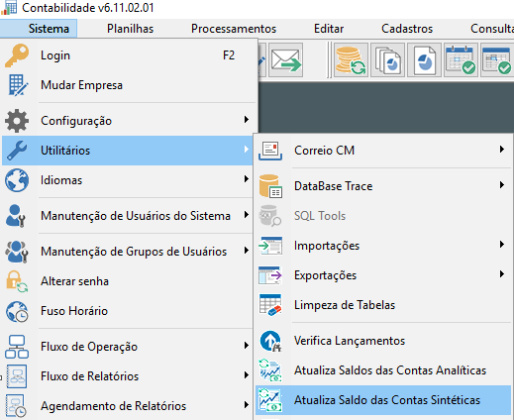The width and height of the screenshot is (514, 420).
Task: Expand the Configuração submenu arrow
Action: tap(247, 120)
